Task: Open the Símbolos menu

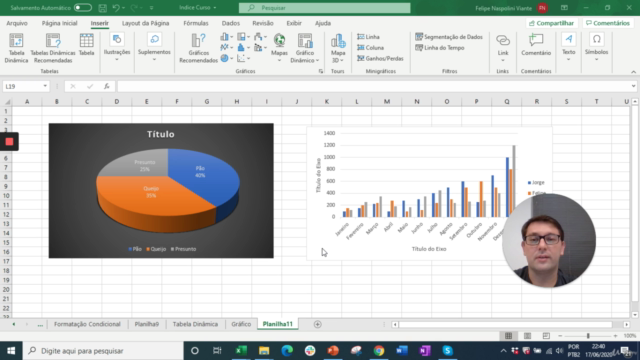Action: [x=596, y=47]
